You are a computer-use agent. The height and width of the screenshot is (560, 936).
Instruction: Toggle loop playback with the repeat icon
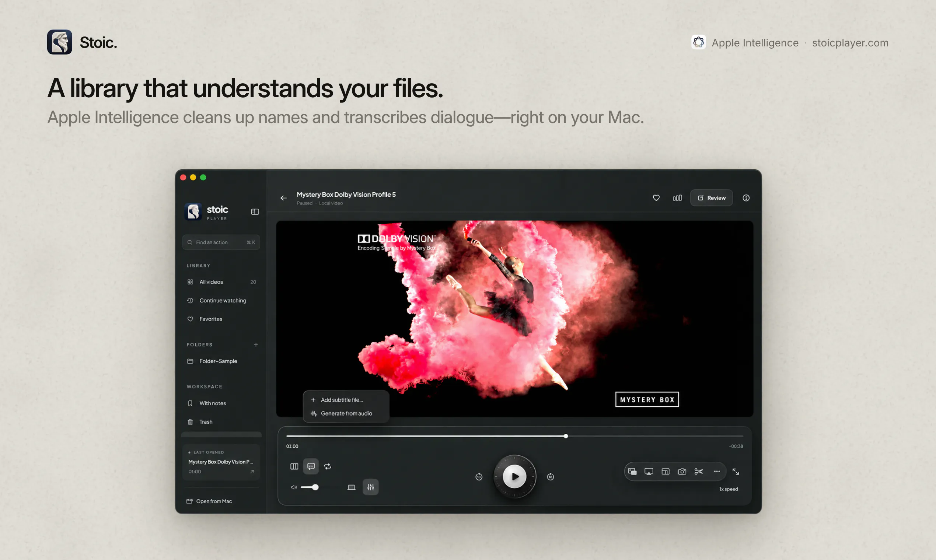tap(328, 466)
